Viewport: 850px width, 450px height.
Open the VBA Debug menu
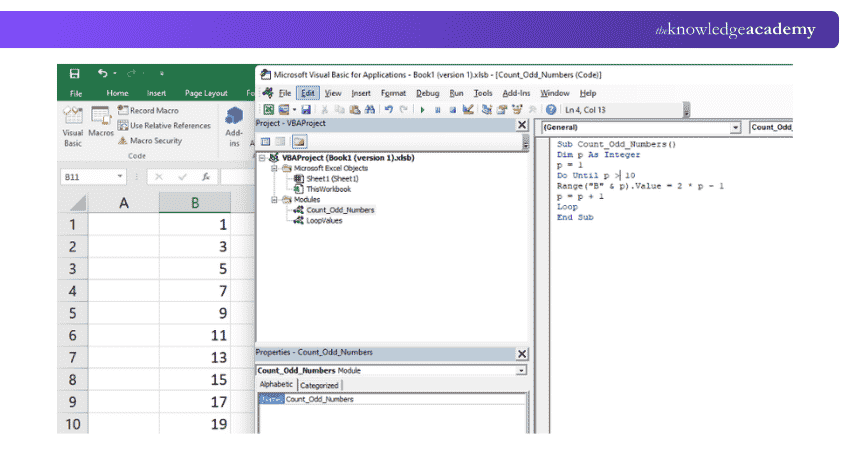(427, 93)
